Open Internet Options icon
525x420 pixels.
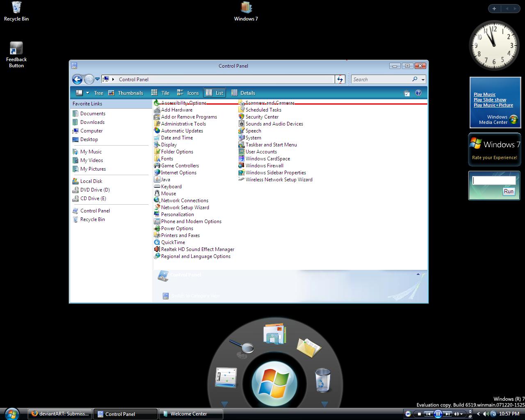click(157, 173)
